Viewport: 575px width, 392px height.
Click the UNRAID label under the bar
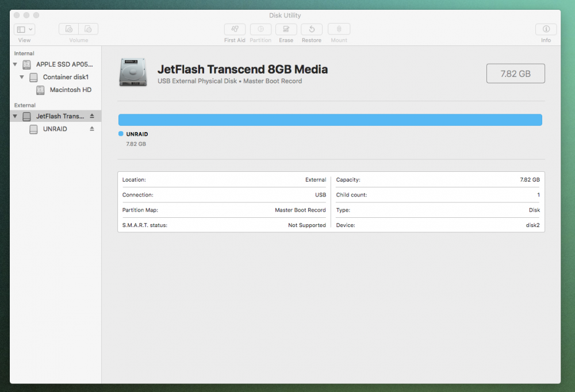137,134
